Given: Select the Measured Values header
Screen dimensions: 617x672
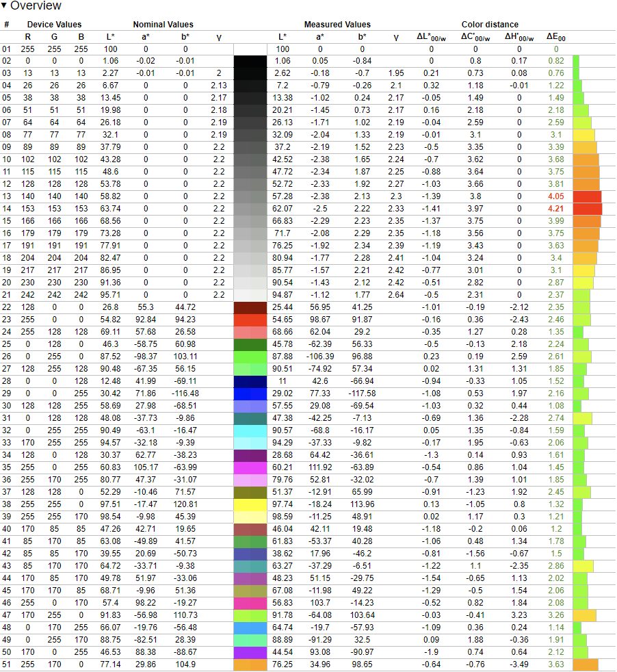Looking at the screenshot, I should (338, 25).
